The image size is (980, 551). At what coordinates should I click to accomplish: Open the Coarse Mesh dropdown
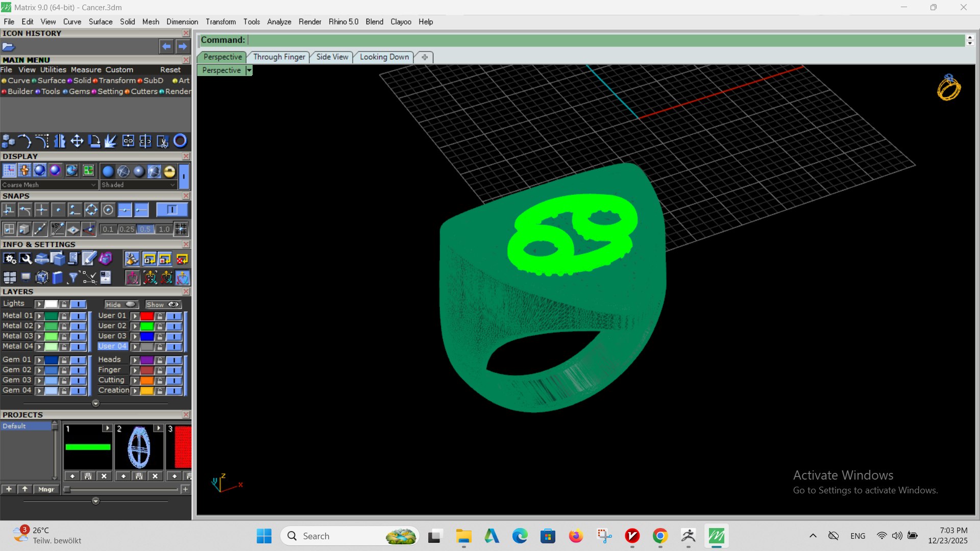(49, 185)
